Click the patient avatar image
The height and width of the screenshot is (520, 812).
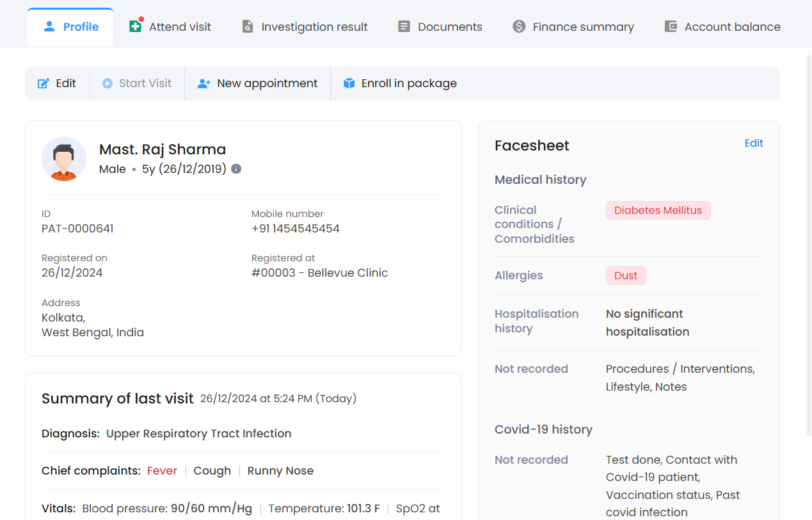pyautogui.click(x=64, y=159)
